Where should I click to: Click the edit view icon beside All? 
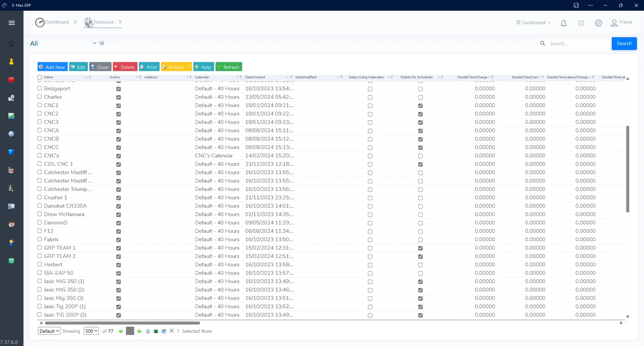(x=102, y=43)
